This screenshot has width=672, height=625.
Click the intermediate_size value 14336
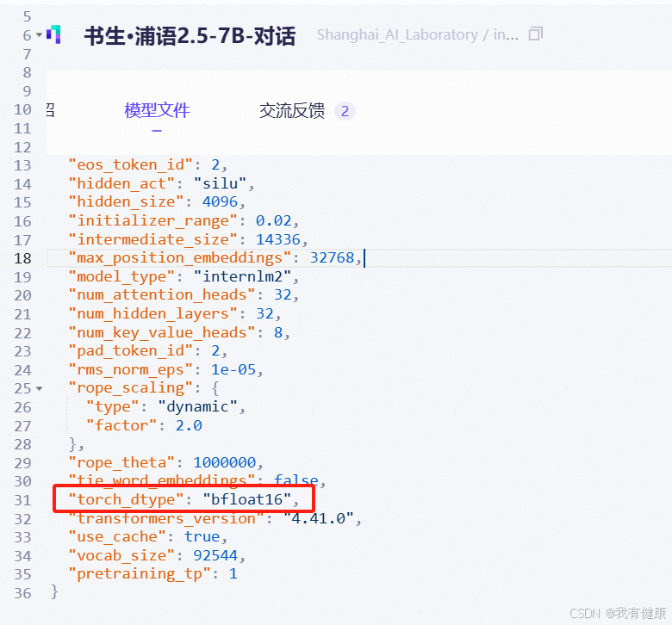(x=278, y=239)
